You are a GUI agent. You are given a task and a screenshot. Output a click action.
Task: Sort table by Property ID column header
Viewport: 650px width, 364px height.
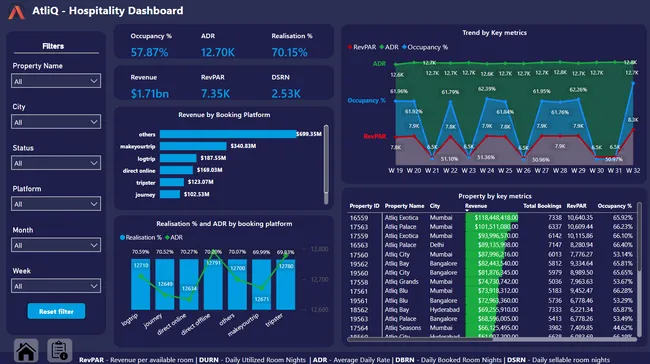click(x=364, y=206)
